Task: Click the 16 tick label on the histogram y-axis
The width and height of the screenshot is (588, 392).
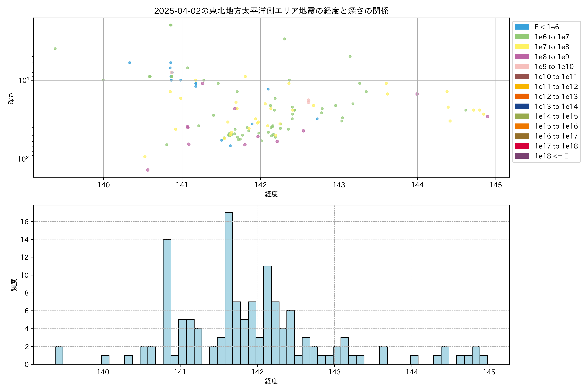Action: 25,222
